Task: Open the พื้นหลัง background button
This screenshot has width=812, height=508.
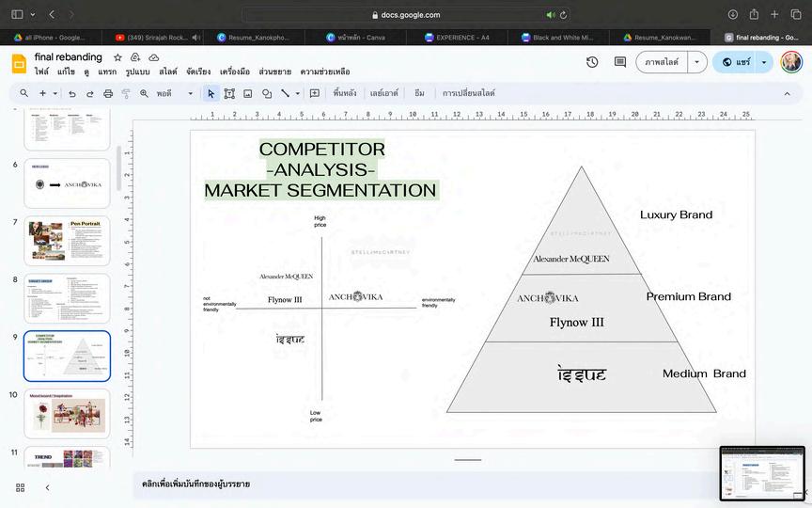Action: [x=344, y=93]
